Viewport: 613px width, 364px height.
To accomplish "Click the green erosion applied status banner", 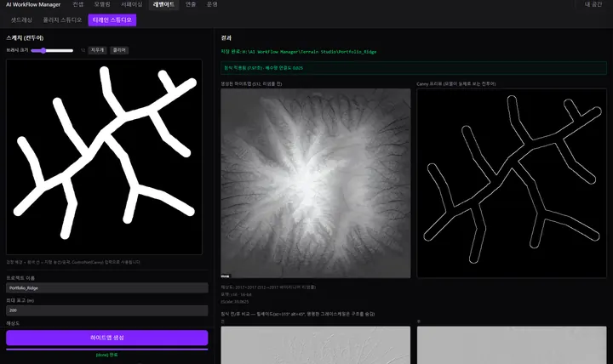I will coord(414,68).
